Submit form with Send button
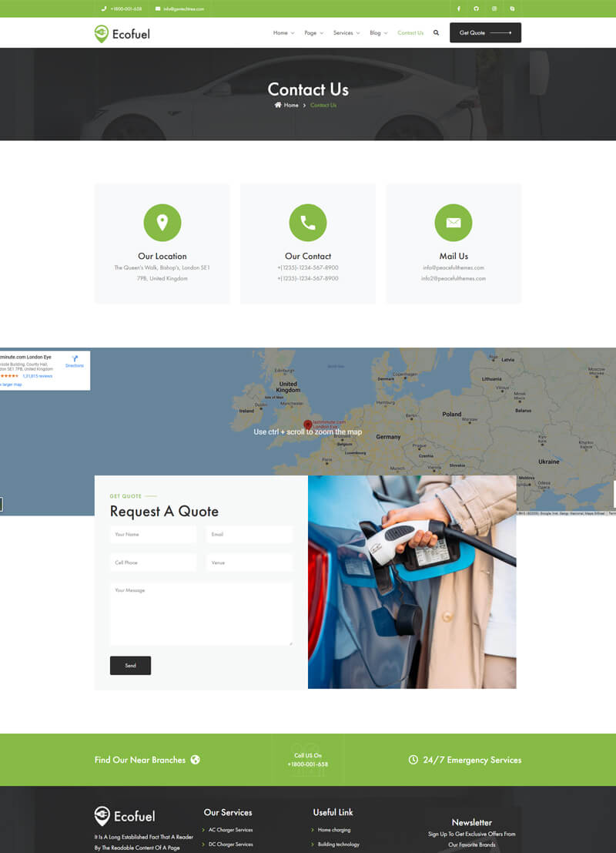The height and width of the screenshot is (853, 616). point(130,666)
